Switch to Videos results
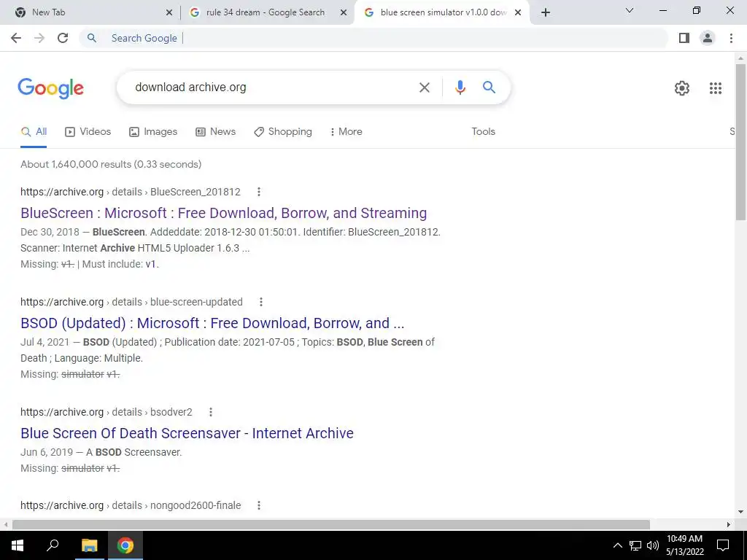 pos(88,131)
